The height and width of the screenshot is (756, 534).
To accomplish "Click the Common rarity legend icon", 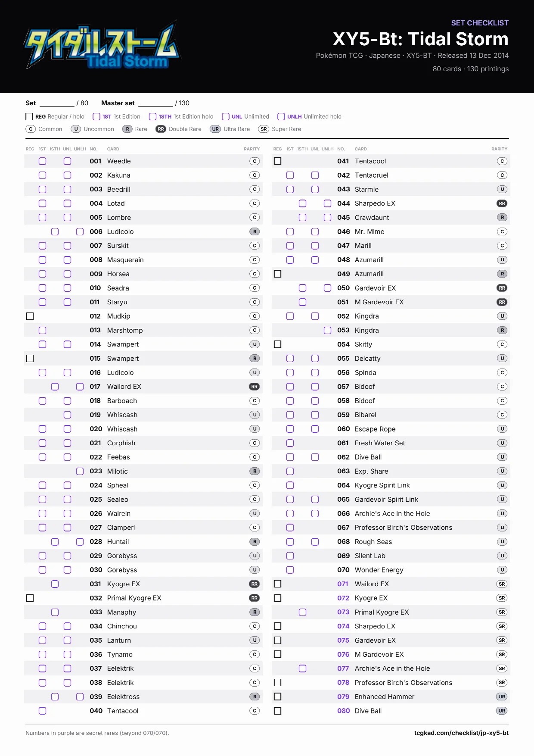I will 31,129.
